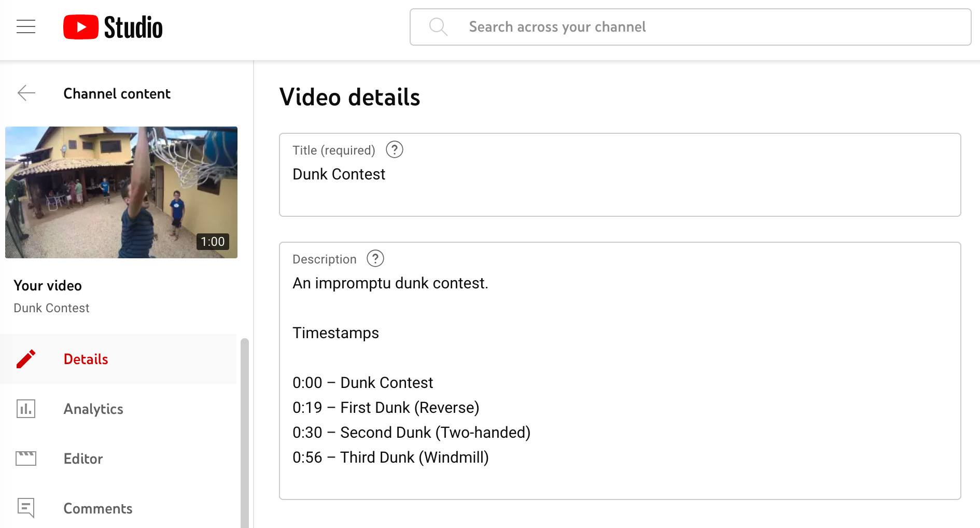980x528 pixels.
Task: Open the hamburger navigation menu
Action: (26, 26)
